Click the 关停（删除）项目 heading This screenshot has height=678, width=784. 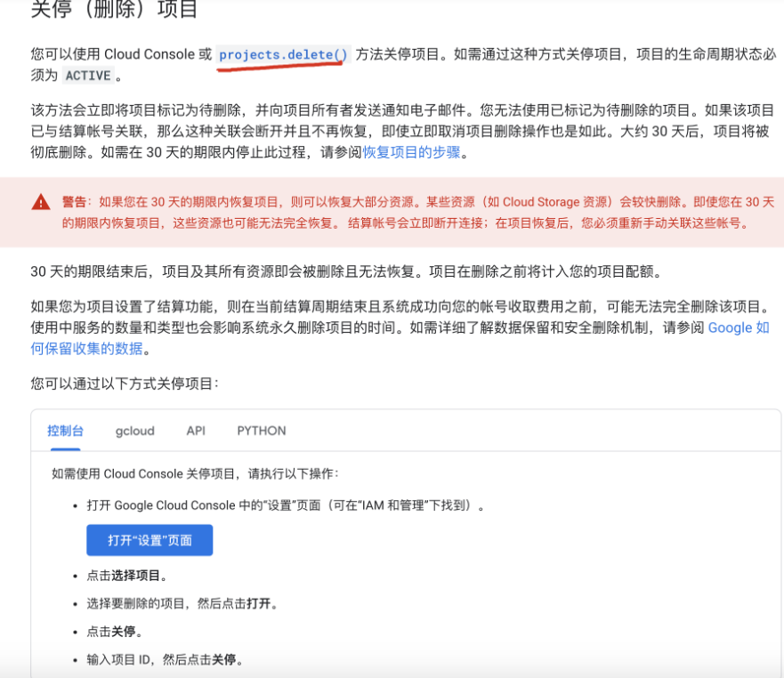114,11
